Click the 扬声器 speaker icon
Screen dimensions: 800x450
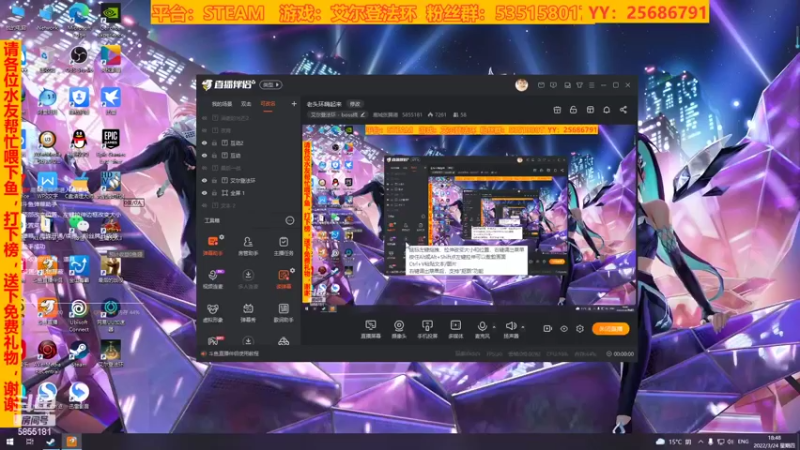[x=510, y=326]
